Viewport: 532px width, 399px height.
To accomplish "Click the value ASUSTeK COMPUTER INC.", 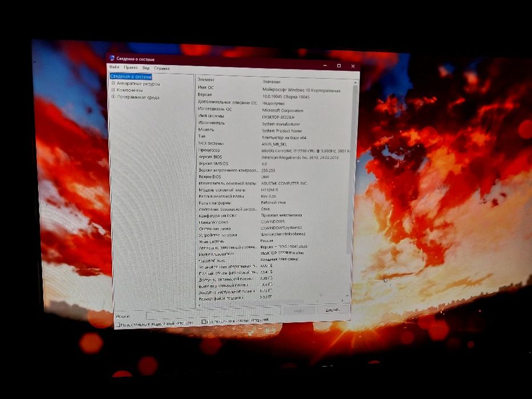I will pyautogui.click(x=284, y=183).
